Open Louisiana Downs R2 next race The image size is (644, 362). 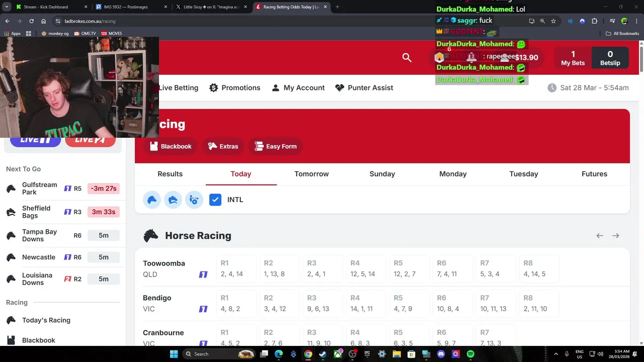pos(63,279)
